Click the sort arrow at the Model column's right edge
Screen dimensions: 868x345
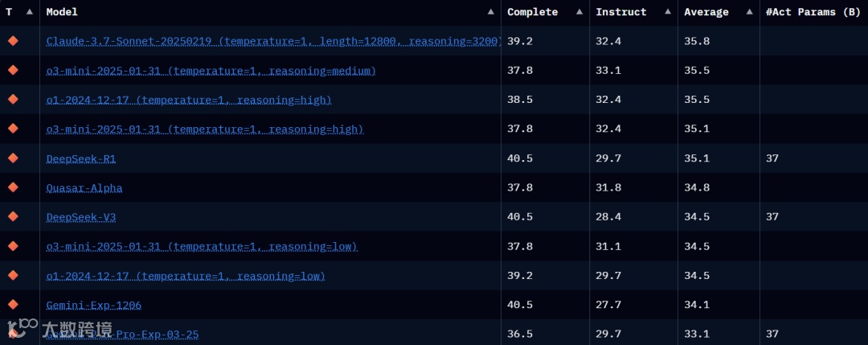490,11
